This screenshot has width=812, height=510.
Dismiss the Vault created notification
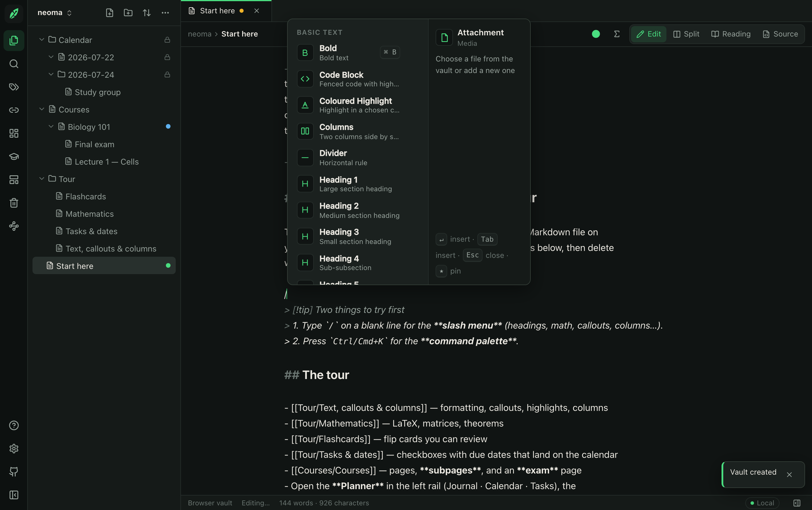point(789,474)
